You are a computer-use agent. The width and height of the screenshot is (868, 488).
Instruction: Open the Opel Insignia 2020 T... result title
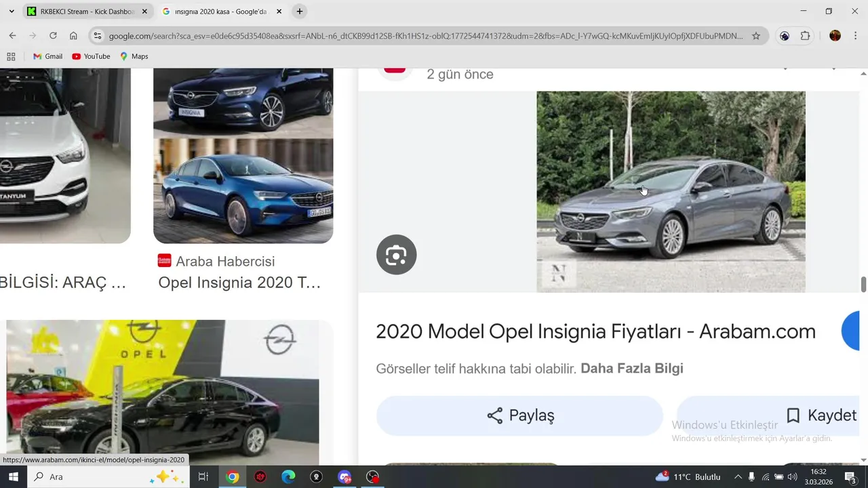[x=239, y=283]
